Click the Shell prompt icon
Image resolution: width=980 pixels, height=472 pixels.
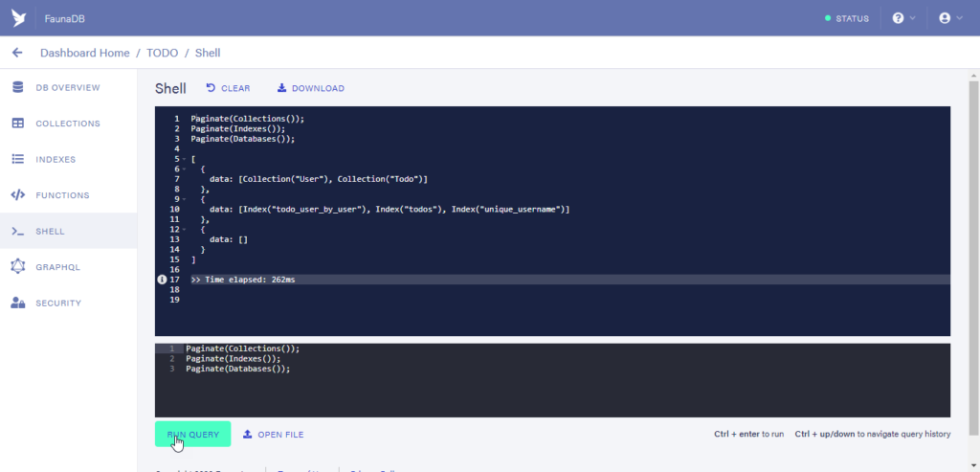pos(18,232)
